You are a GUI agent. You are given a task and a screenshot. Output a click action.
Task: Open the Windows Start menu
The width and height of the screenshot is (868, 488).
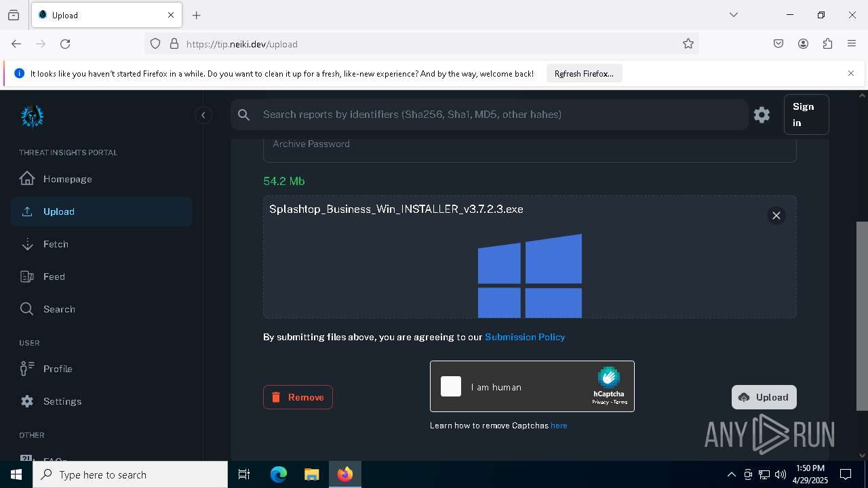click(x=16, y=474)
